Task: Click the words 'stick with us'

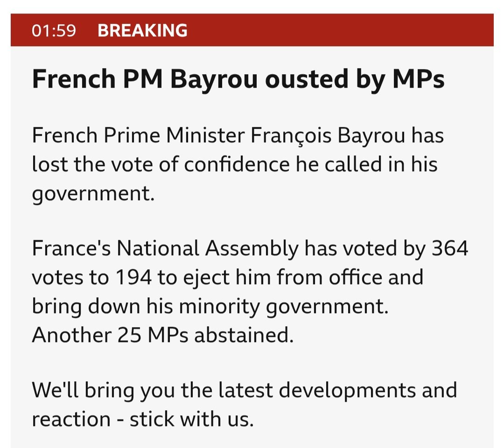Action: (191, 419)
